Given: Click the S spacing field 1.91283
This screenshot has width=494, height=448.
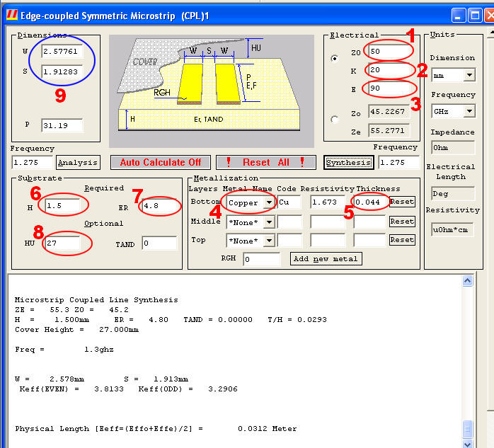Looking at the screenshot, I should tap(62, 71).
